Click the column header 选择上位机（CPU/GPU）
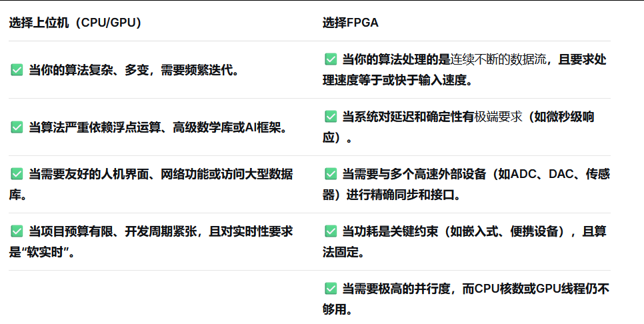 click(75, 22)
